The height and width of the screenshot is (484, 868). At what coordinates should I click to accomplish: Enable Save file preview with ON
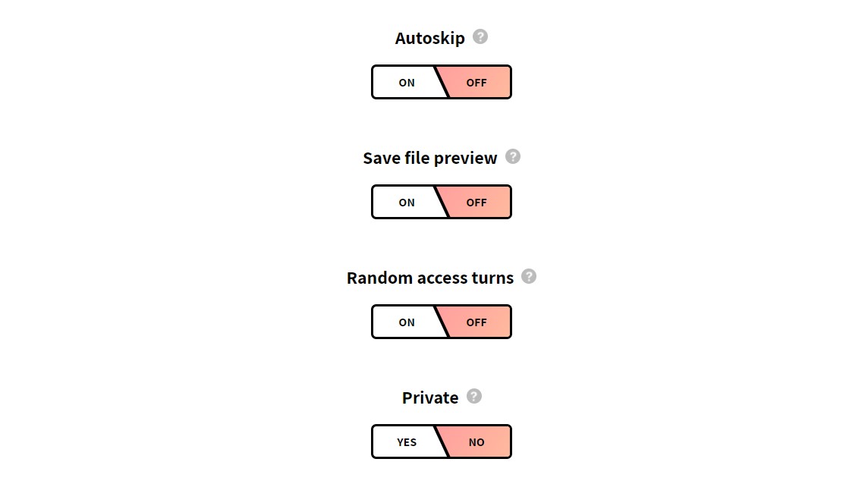click(407, 202)
